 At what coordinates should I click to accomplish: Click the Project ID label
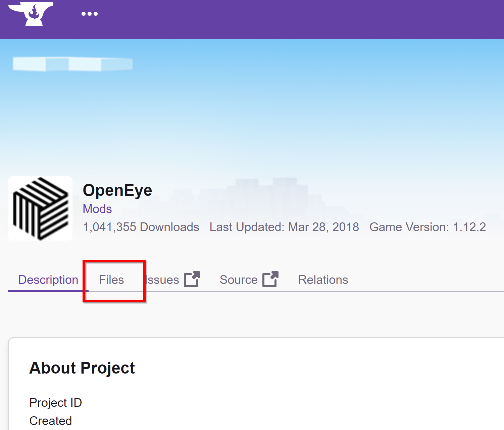(56, 402)
